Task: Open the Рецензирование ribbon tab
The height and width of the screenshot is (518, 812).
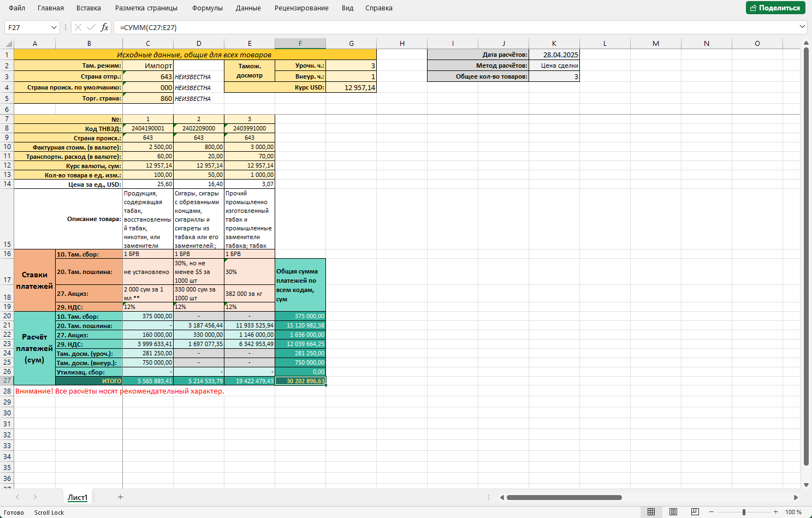Action: [301, 8]
